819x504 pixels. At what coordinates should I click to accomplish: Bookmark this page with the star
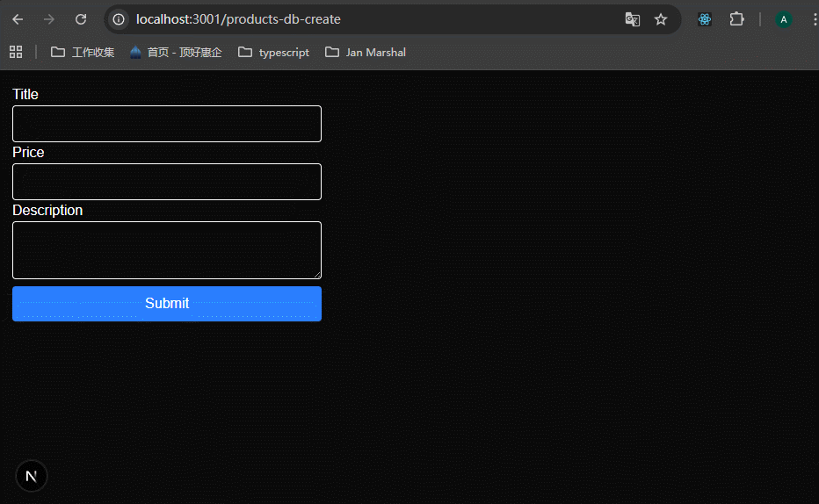point(661,19)
